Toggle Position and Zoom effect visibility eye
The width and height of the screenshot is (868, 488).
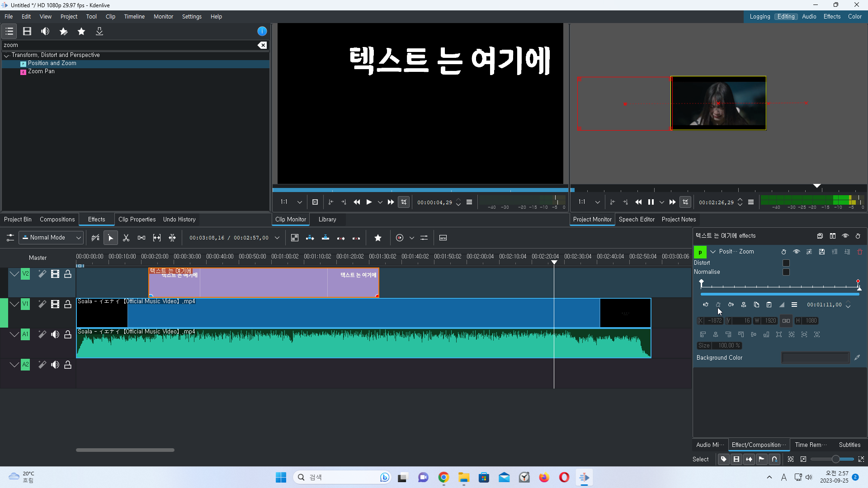pos(797,252)
